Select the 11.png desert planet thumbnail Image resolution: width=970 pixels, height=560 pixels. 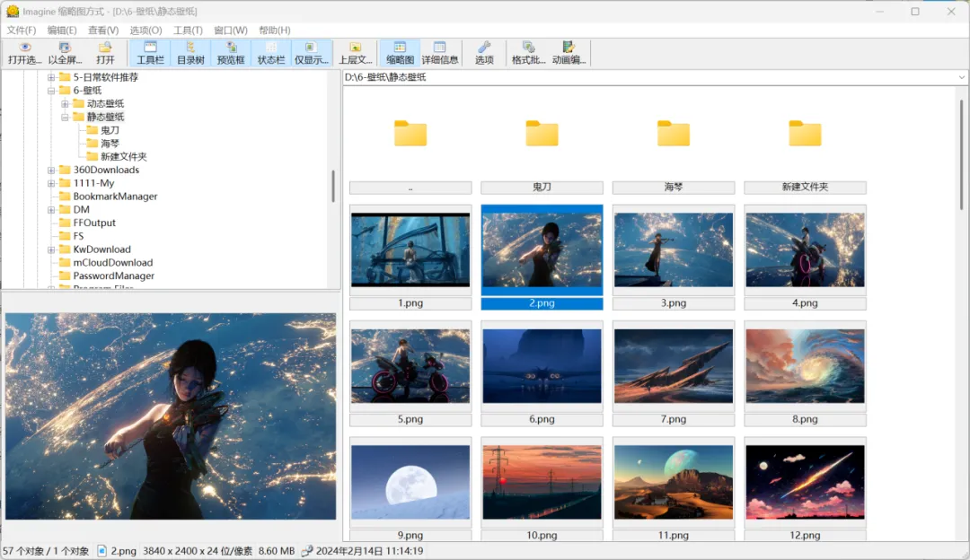pyautogui.click(x=673, y=482)
